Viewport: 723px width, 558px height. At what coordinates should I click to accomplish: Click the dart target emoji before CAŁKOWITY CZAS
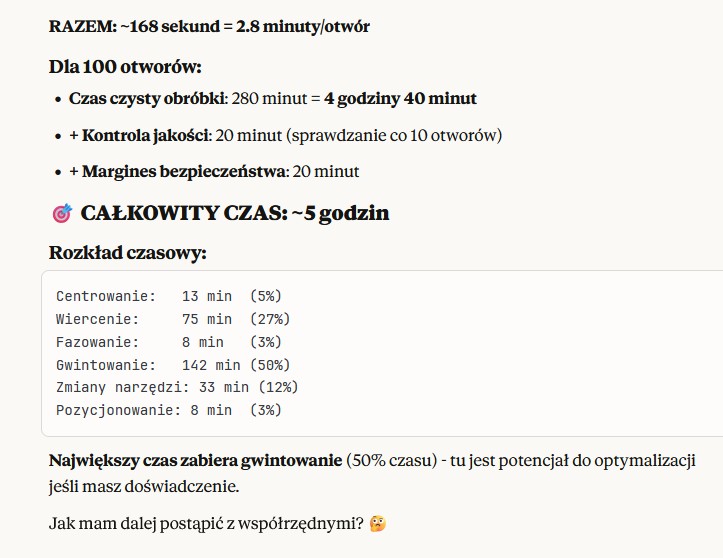61,213
